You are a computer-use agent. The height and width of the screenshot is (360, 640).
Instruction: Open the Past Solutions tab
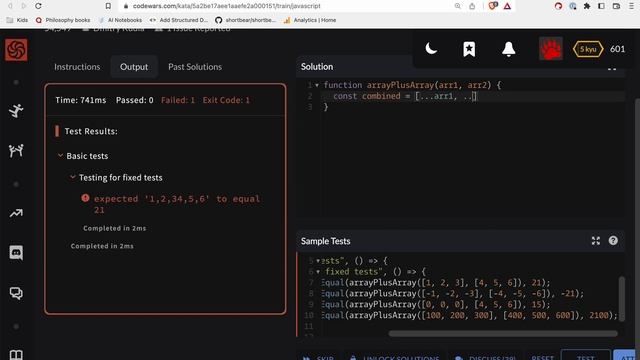[x=195, y=67]
